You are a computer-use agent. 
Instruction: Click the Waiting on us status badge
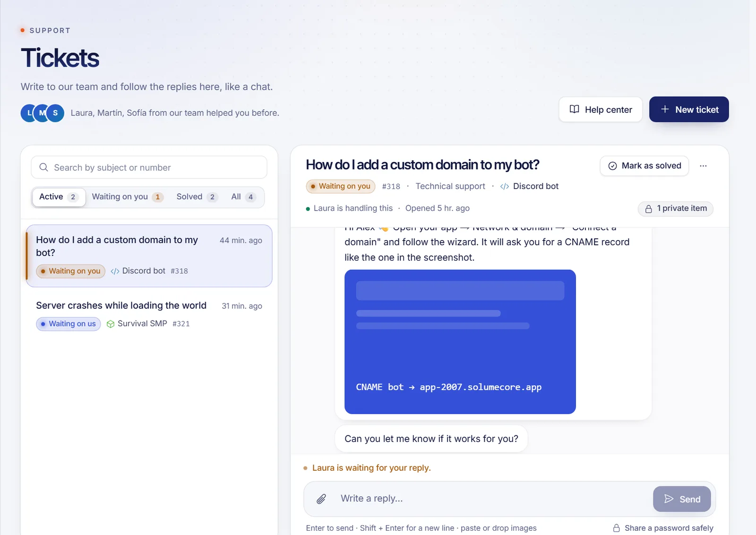(x=69, y=324)
